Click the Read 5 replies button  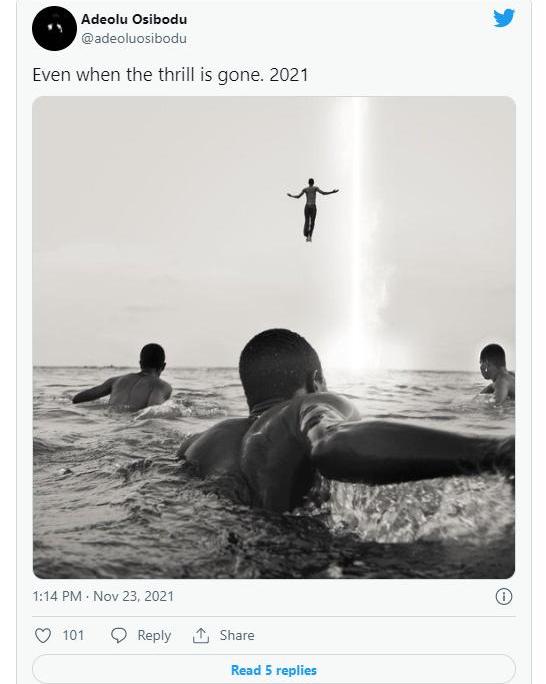pos(274,670)
